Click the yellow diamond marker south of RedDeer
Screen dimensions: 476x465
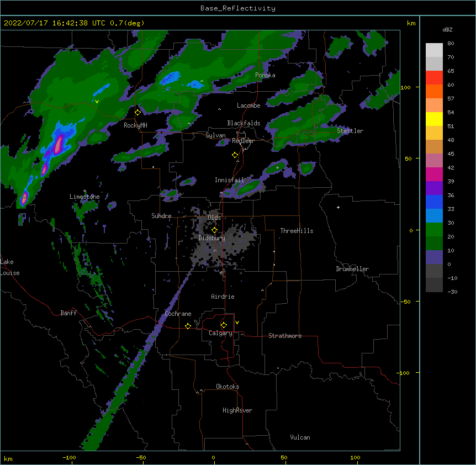[235, 155]
